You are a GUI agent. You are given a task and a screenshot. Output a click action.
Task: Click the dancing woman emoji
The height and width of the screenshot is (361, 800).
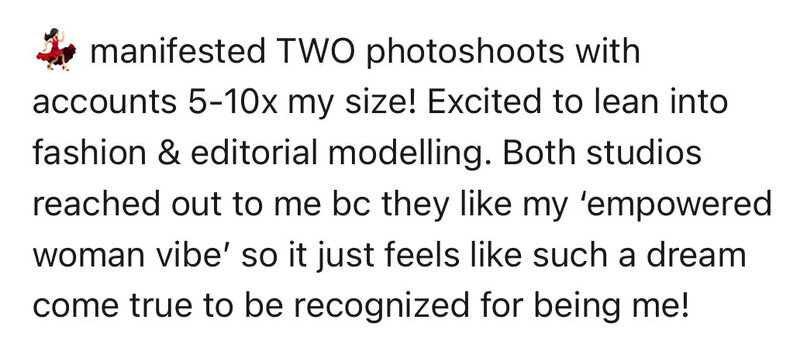tap(56, 49)
